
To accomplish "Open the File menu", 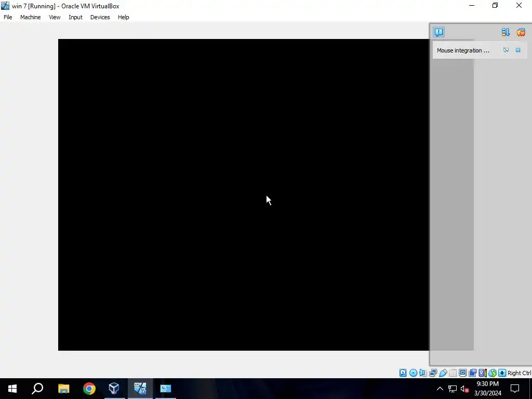I will pyautogui.click(x=8, y=17).
